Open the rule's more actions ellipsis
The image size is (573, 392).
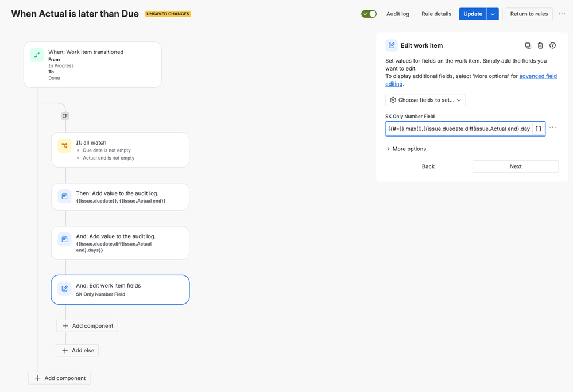click(x=562, y=14)
